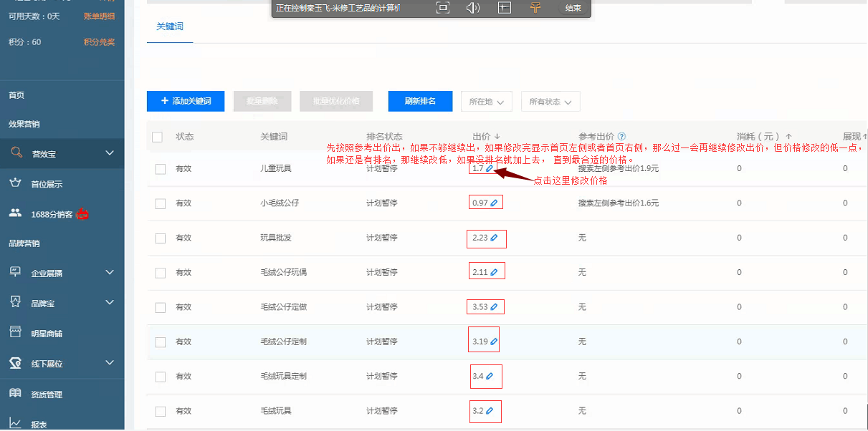Go to 首页 in the sidebar

(16, 95)
